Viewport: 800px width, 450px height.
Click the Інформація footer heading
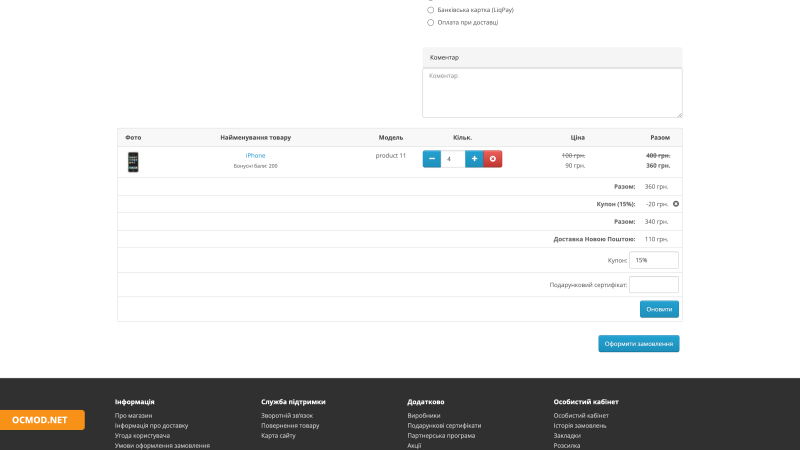coord(134,402)
